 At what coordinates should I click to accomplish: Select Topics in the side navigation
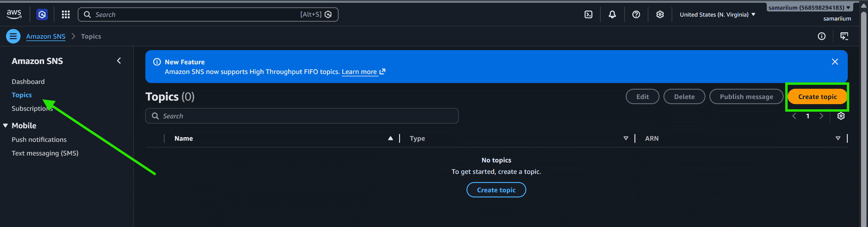21,95
